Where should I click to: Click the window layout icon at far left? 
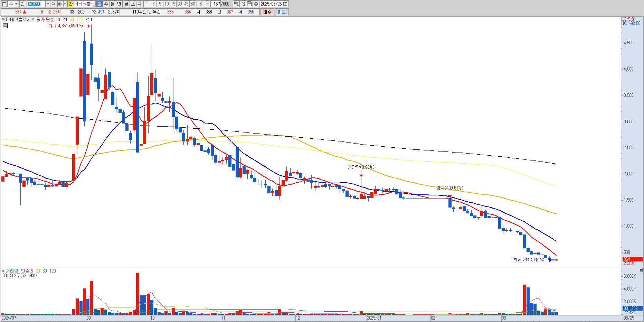coord(4,4)
